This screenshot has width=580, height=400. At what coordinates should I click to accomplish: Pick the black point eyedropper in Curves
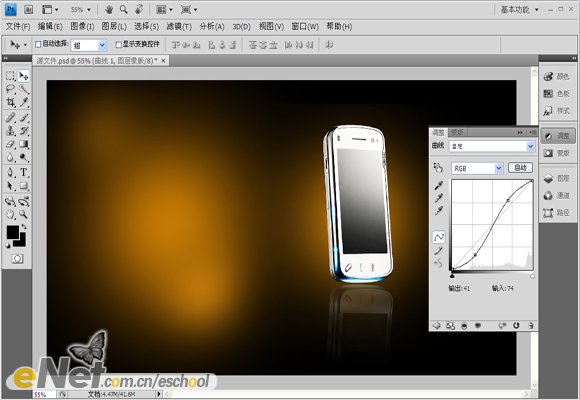tap(439, 185)
